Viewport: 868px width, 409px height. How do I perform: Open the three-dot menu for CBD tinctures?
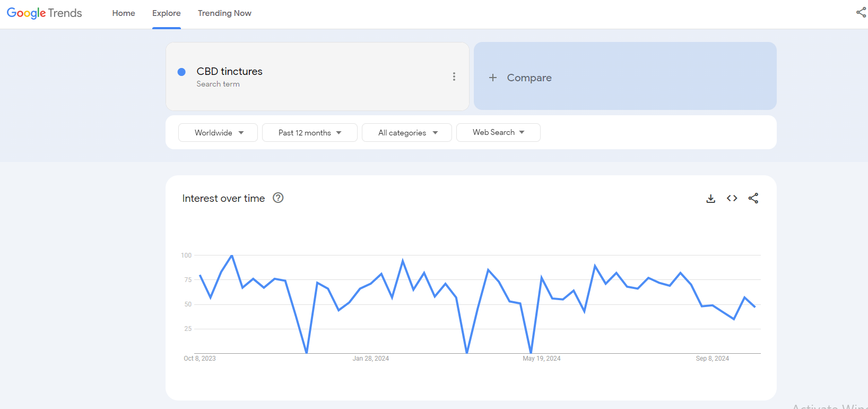click(x=454, y=76)
